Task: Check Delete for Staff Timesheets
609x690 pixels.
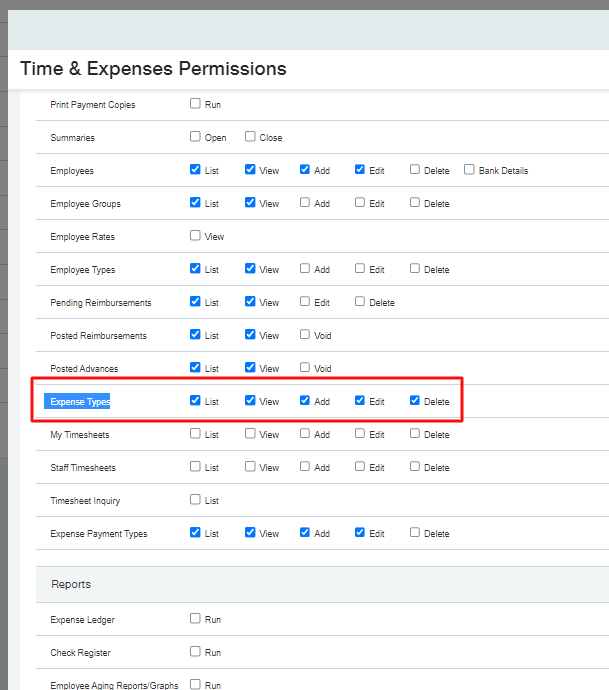Action: click(415, 466)
